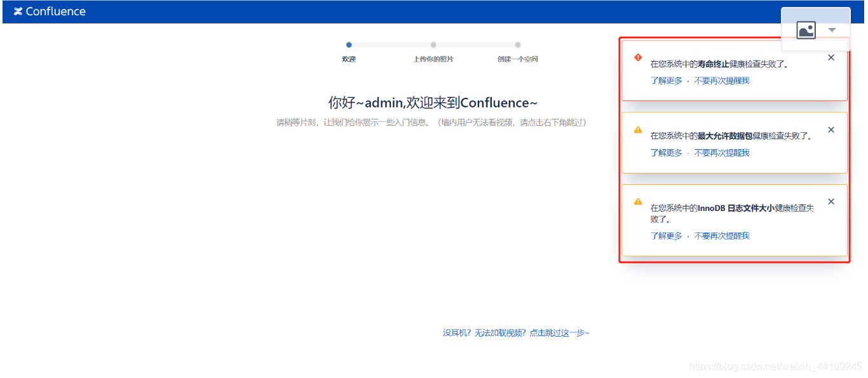Click the image icon in top-right popup

tap(806, 30)
